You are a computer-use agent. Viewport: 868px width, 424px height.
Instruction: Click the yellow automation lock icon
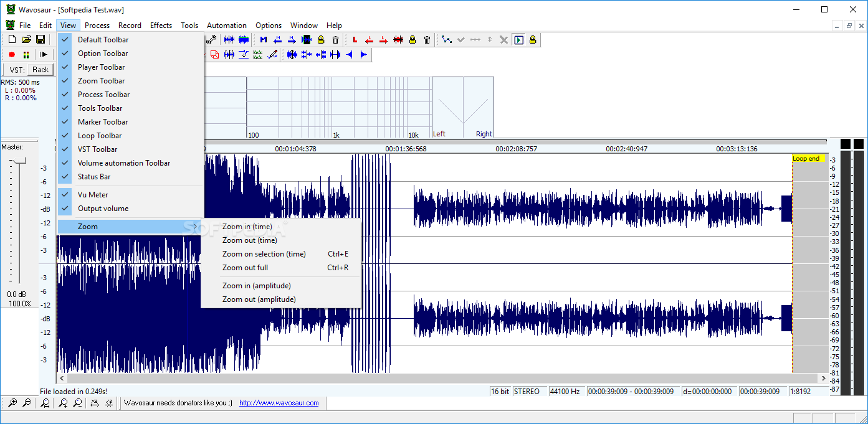click(x=533, y=39)
